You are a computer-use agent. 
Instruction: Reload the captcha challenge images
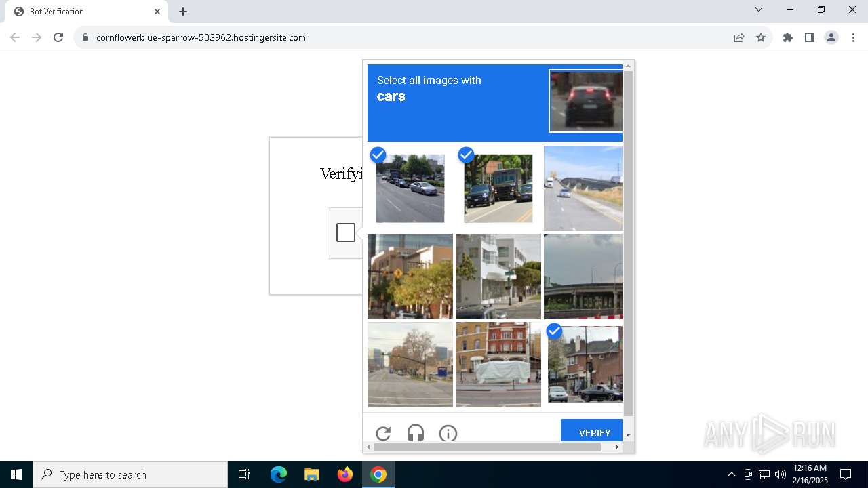coord(383,433)
